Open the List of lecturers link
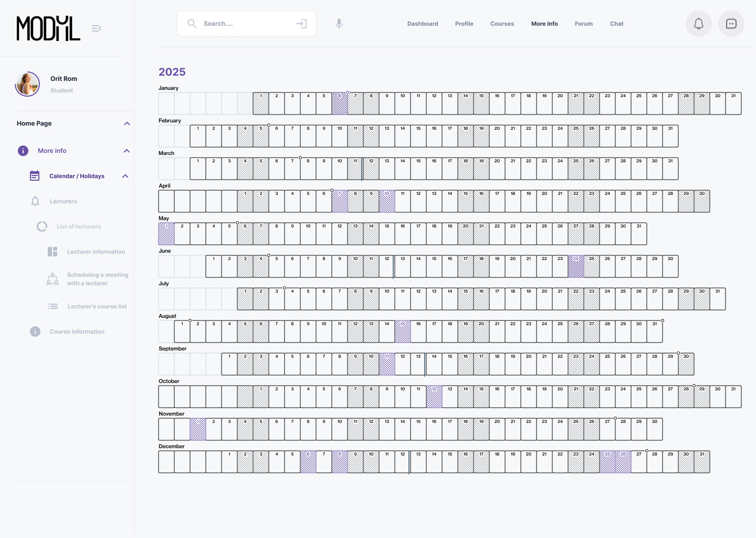This screenshot has height=538, width=756. click(78, 226)
